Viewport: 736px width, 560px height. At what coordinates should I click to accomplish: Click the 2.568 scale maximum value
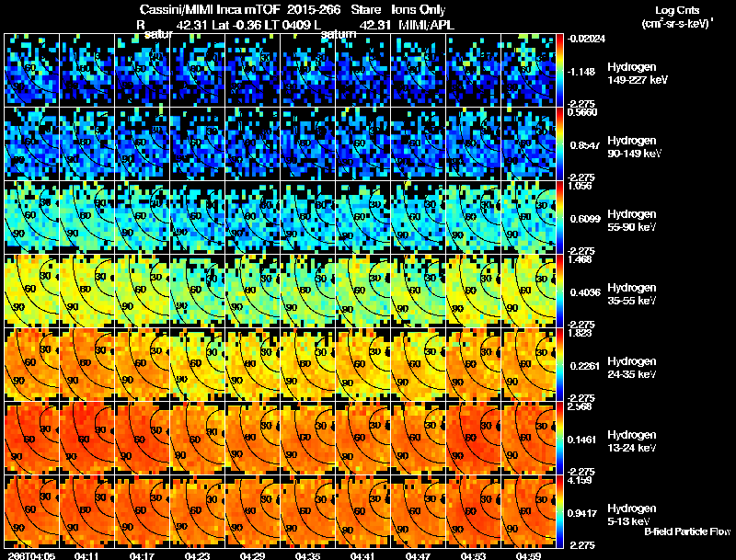pyautogui.click(x=580, y=406)
